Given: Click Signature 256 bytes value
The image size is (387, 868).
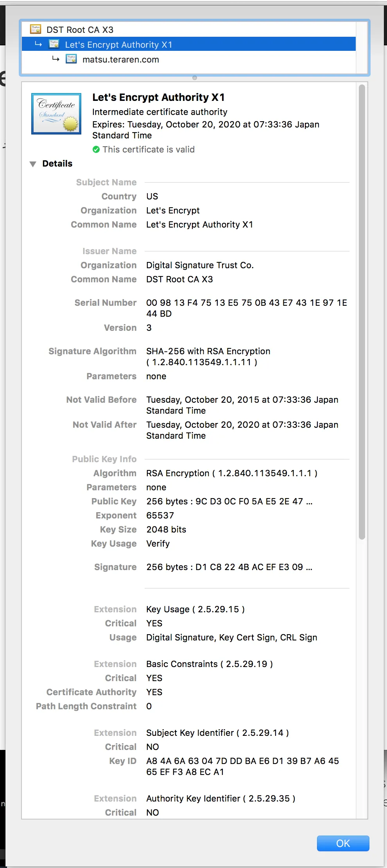Looking at the screenshot, I should point(229,567).
